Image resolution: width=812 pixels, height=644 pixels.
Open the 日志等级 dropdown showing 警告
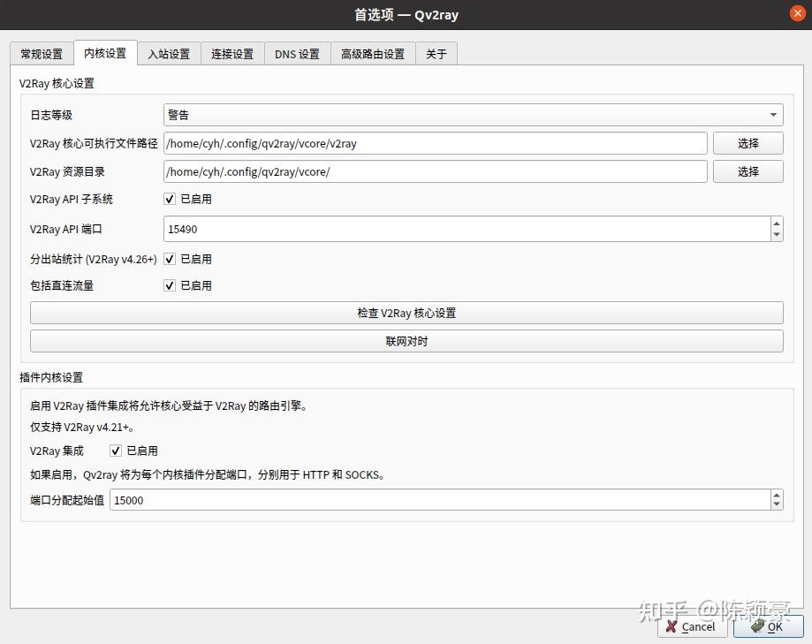pyautogui.click(x=473, y=115)
